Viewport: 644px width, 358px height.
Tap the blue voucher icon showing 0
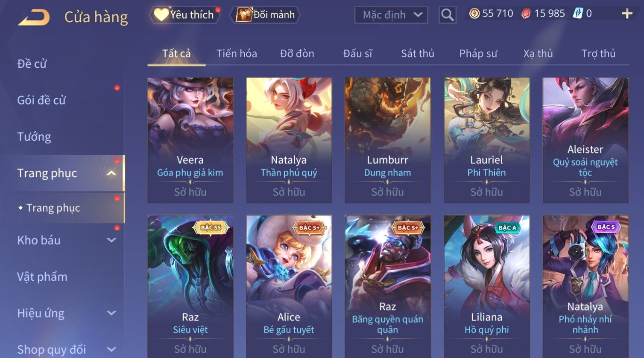(577, 14)
